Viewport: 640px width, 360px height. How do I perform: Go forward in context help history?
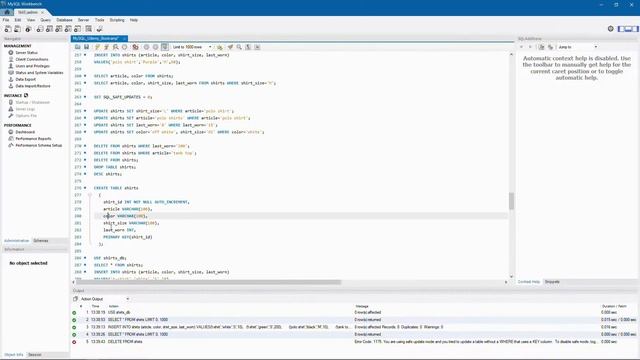pyautogui.click(x=530, y=47)
